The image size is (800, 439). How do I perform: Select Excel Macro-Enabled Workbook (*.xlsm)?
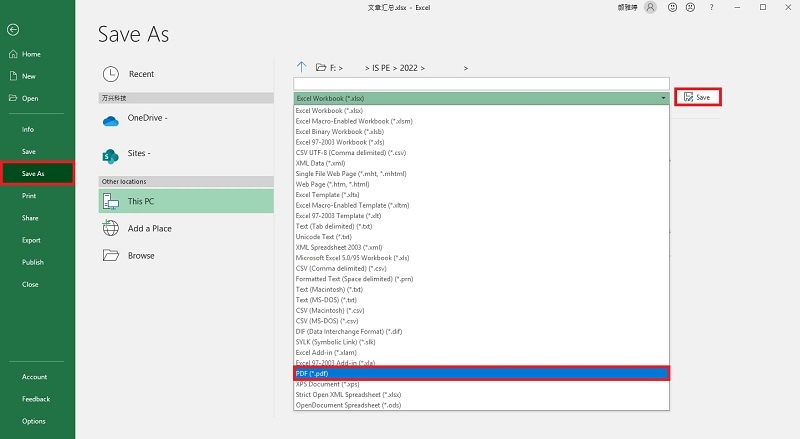click(x=481, y=121)
